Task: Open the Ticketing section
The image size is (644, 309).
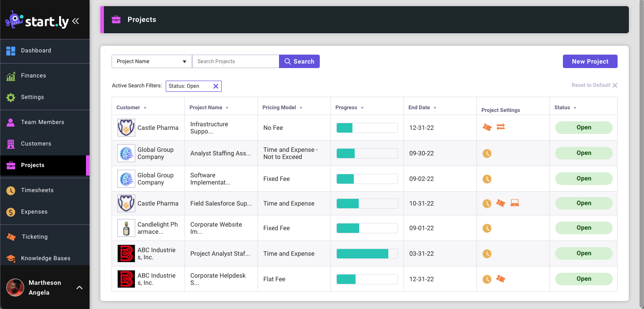Action: (x=34, y=237)
